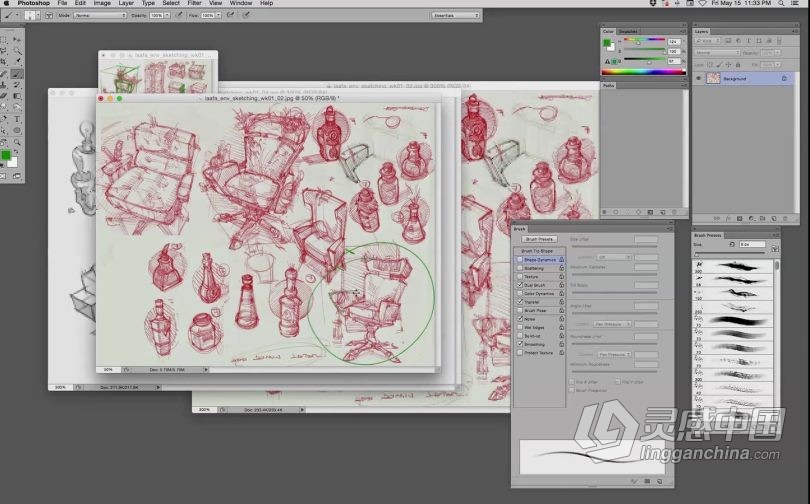810x504 pixels.
Task: Enable airbrush build-up in options bar
Action: pos(230,15)
